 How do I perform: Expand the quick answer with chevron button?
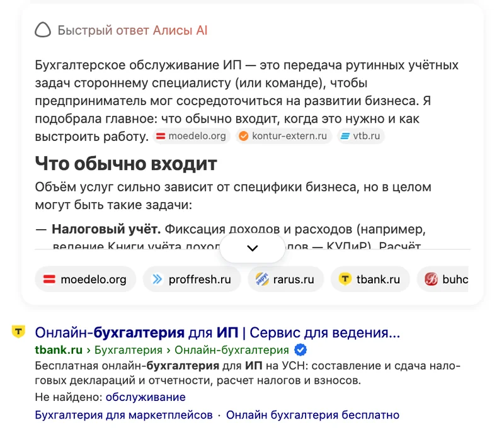pyautogui.click(x=253, y=248)
